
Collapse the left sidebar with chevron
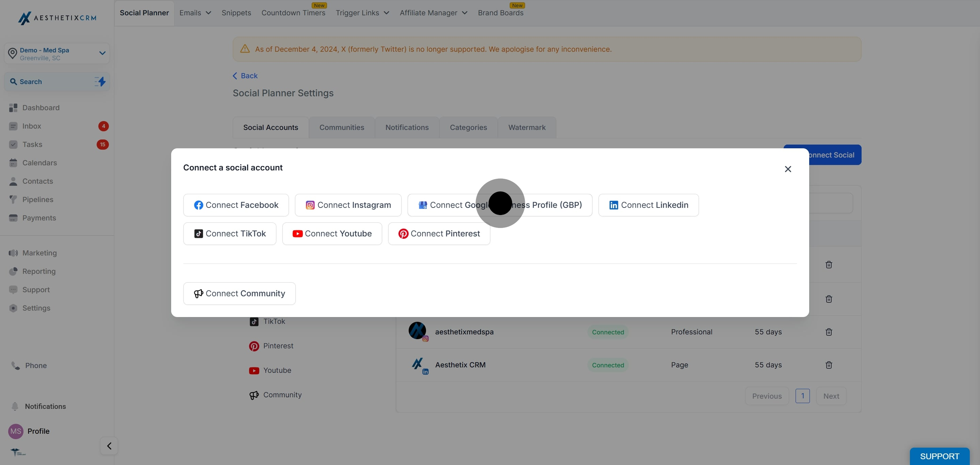(x=109, y=446)
